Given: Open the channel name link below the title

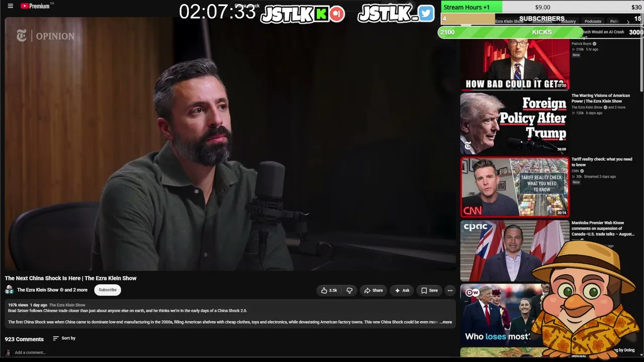Looking at the screenshot, I should click(52, 290).
